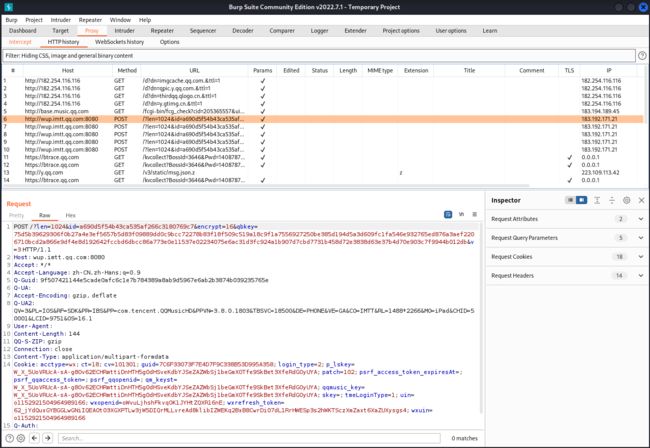Select row 1 with imgcache.qq.com URL
Image resolution: width=650 pixels, height=448 pixels.
click(323, 80)
